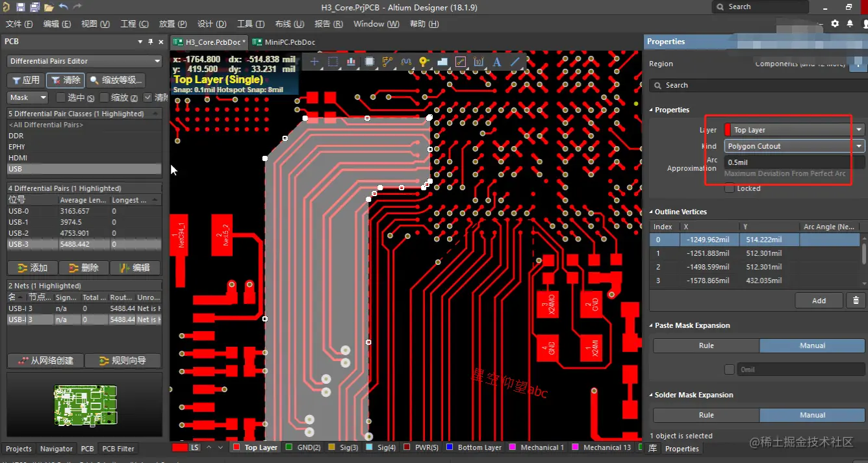Image resolution: width=868 pixels, height=463 pixels.
Task: Switch to the Projects panel tab
Action: 18,449
